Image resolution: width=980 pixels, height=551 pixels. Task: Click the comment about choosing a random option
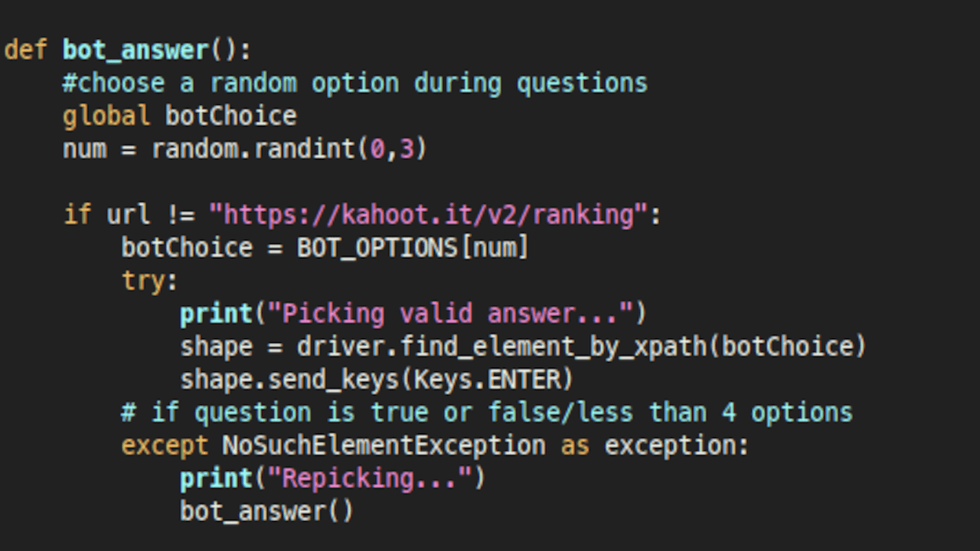click(355, 83)
